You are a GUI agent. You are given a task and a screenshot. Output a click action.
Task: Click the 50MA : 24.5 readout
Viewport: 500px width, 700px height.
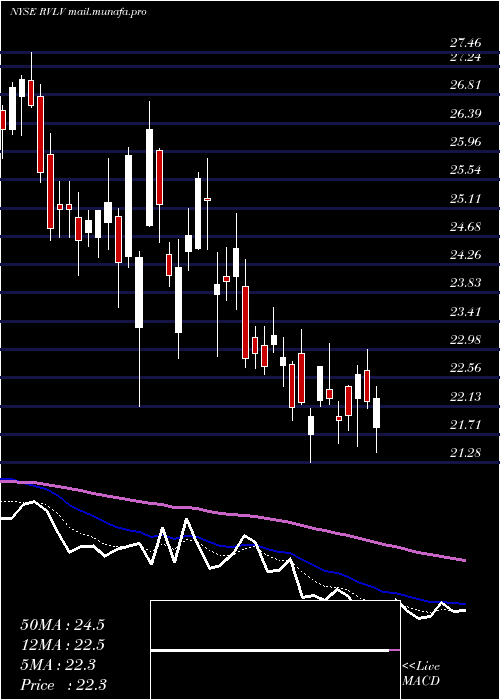tap(62, 625)
